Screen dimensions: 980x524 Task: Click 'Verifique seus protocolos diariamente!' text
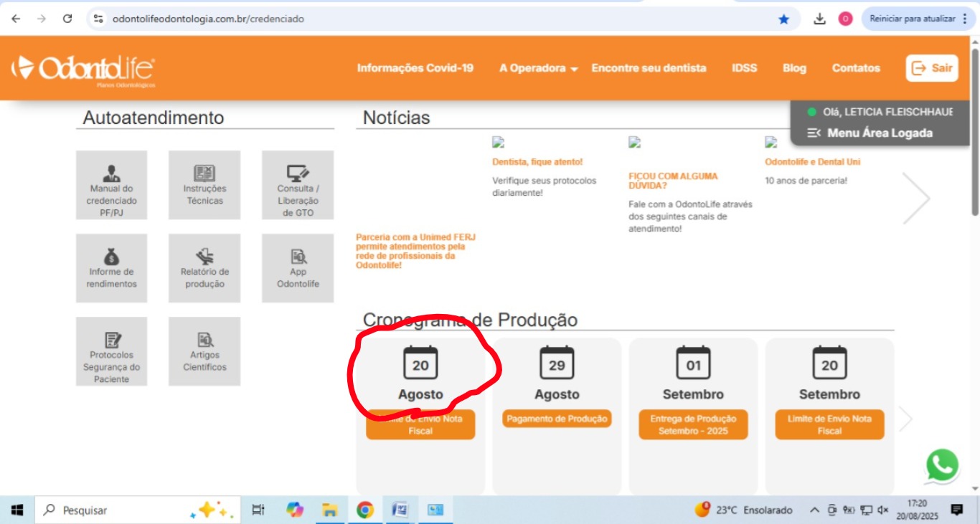click(x=544, y=186)
